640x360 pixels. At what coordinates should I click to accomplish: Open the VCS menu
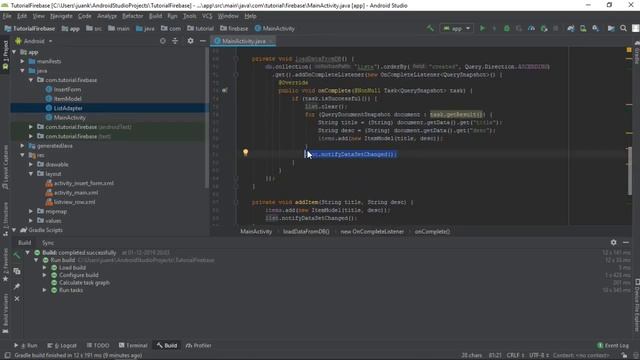[x=207, y=16]
